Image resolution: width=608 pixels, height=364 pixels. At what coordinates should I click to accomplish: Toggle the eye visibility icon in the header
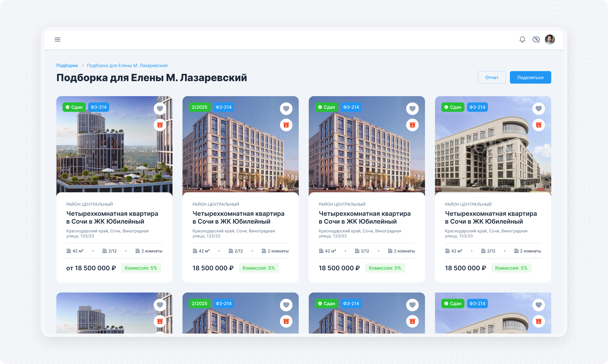[x=536, y=39]
